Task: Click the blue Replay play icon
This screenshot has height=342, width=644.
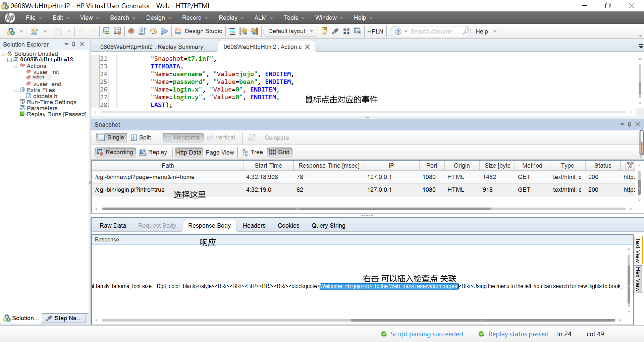Action: tap(164, 31)
